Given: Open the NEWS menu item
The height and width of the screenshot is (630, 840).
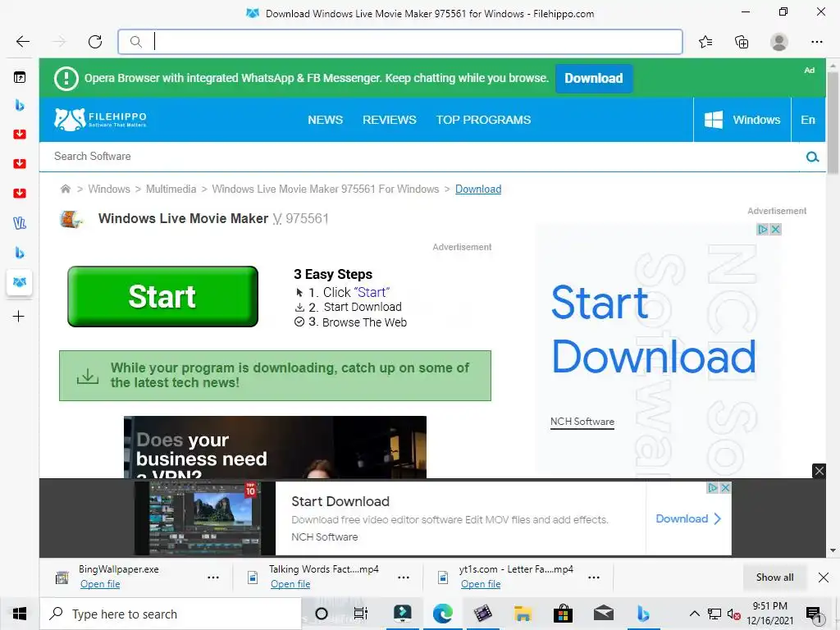Looking at the screenshot, I should [325, 120].
